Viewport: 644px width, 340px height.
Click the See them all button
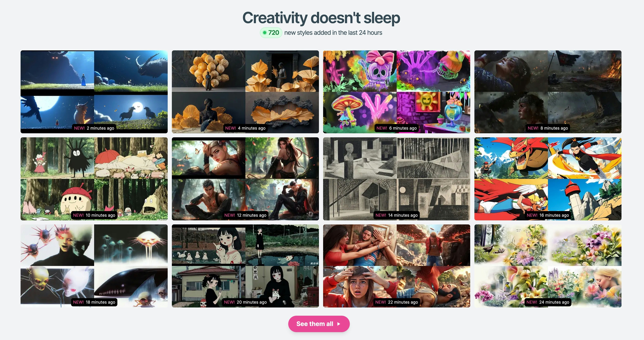[319, 324]
